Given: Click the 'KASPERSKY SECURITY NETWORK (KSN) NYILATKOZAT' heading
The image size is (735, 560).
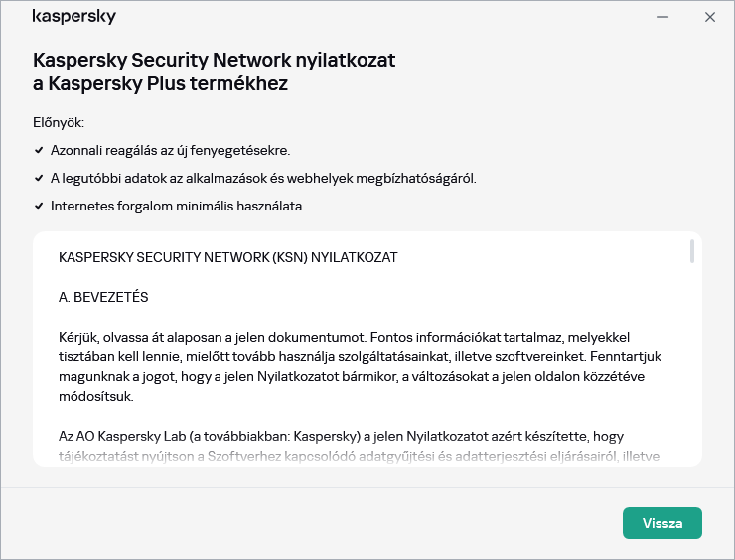Looking at the screenshot, I should click(227, 257).
